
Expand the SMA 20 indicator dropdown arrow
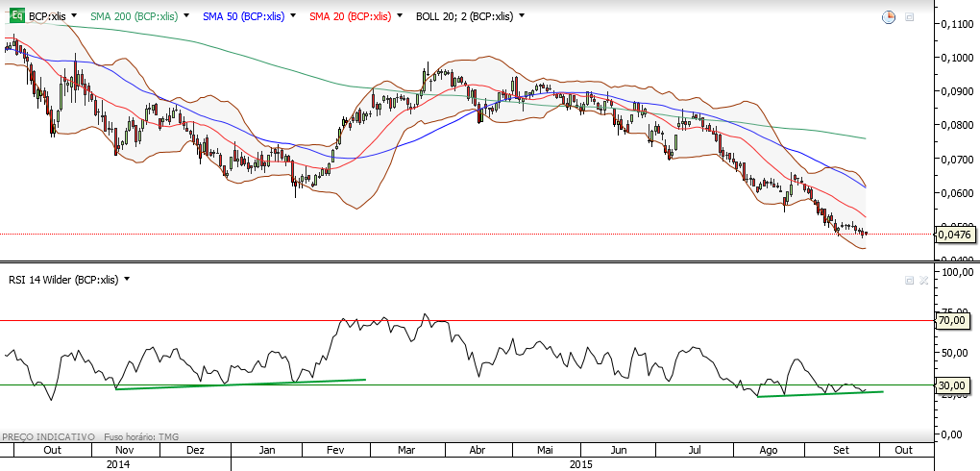click(x=399, y=15)
